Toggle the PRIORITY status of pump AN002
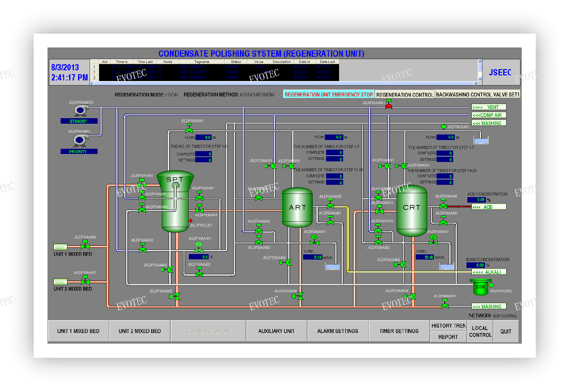The height and width of the screenshot is (392, 570). (x=79, y=151)
